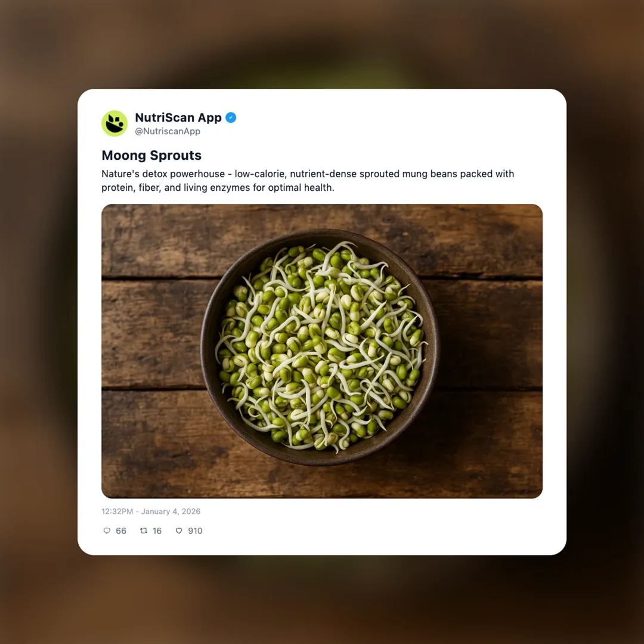This screenshot has width=644, height=644.
Task: Click the NutriScan green avatar logo
Action: pyautogui.click(x=114, y=123)
